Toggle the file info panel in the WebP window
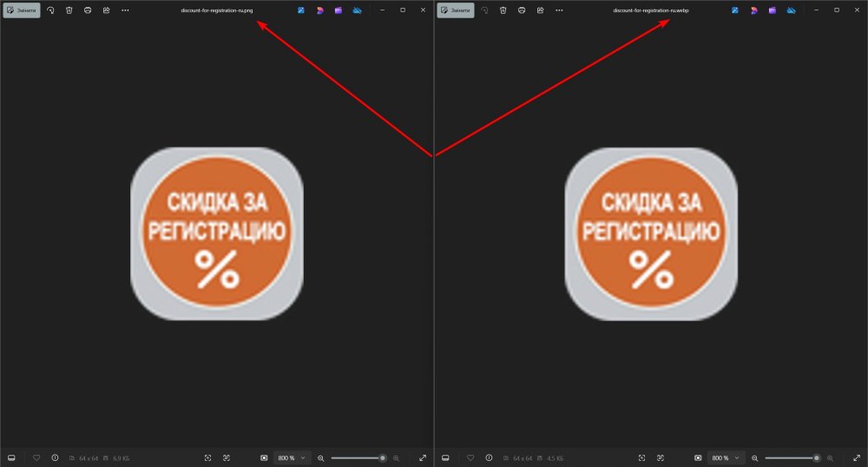 [x=489, y=457]
